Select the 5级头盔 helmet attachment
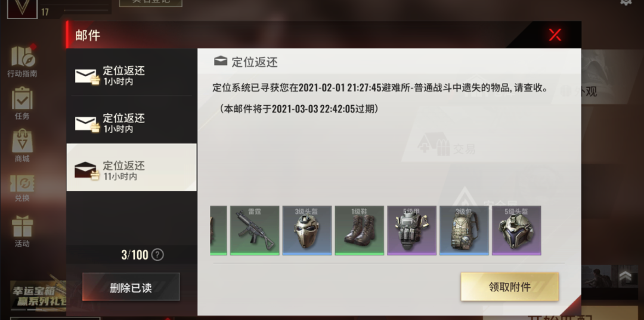Screen dimensions: 644x320 516,230
